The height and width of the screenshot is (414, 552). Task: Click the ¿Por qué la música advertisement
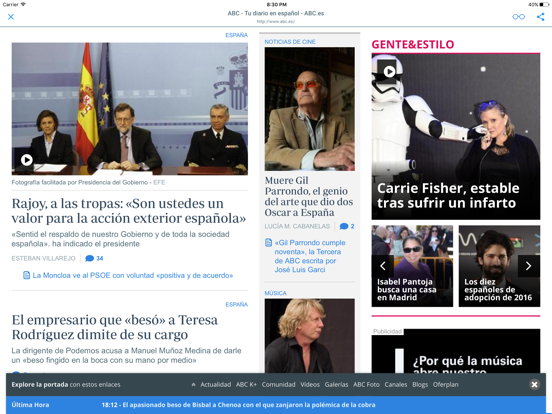(456, 351)
